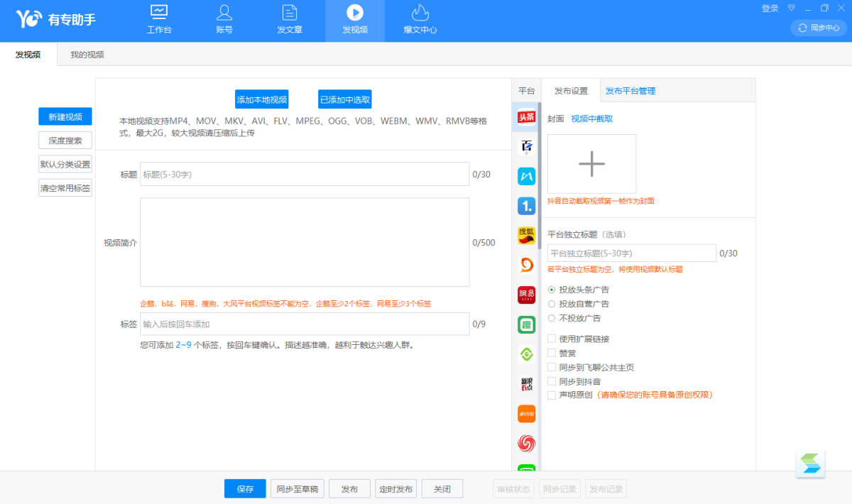Switch to the 我的视频 tab
Image resolution: width=852 pixels, height=504 pixels.
point(87,55)
